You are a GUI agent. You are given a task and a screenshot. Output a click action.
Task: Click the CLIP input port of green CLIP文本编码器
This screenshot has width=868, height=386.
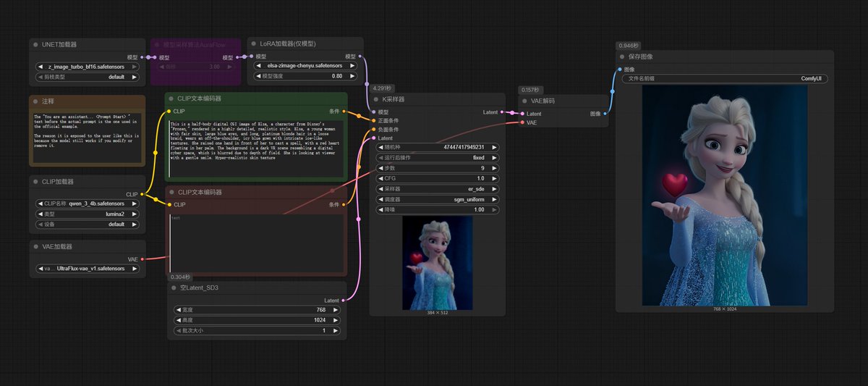tap(169, 112)
